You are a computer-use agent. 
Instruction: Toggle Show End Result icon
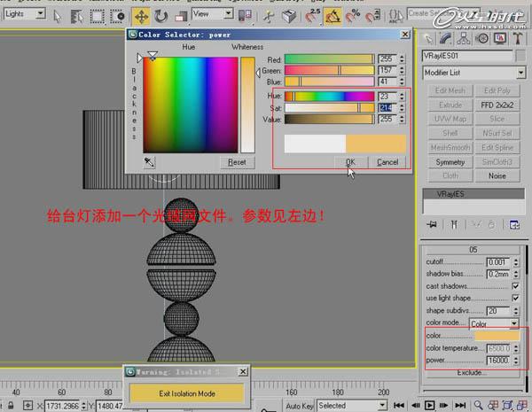tap(454, 224)
